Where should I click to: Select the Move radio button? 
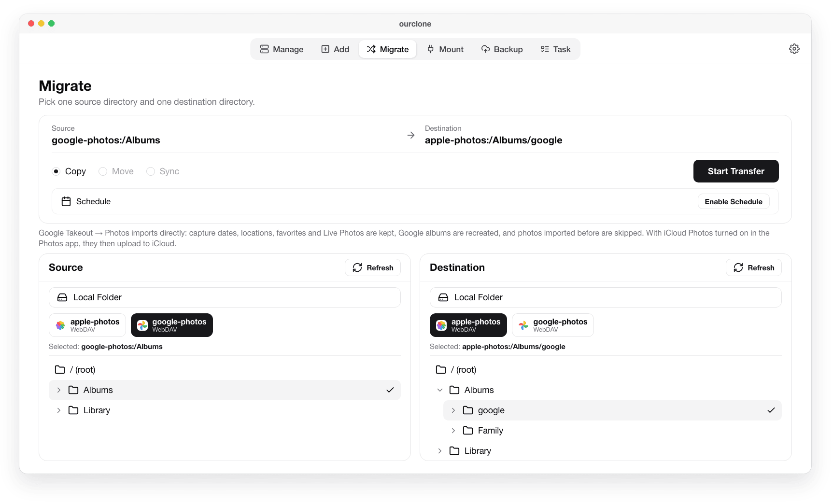point(102,171)
